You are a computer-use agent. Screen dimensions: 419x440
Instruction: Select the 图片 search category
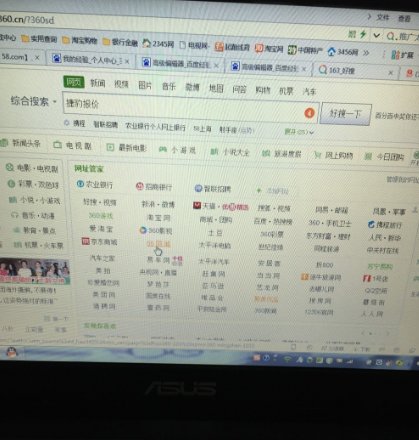pyautogui.click(x=145, y=86)
